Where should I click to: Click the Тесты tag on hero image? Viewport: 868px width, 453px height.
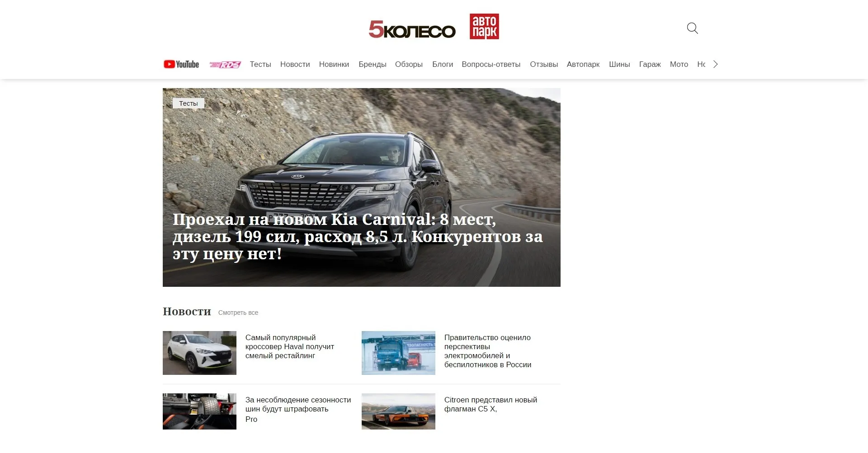tap(189, 103)
